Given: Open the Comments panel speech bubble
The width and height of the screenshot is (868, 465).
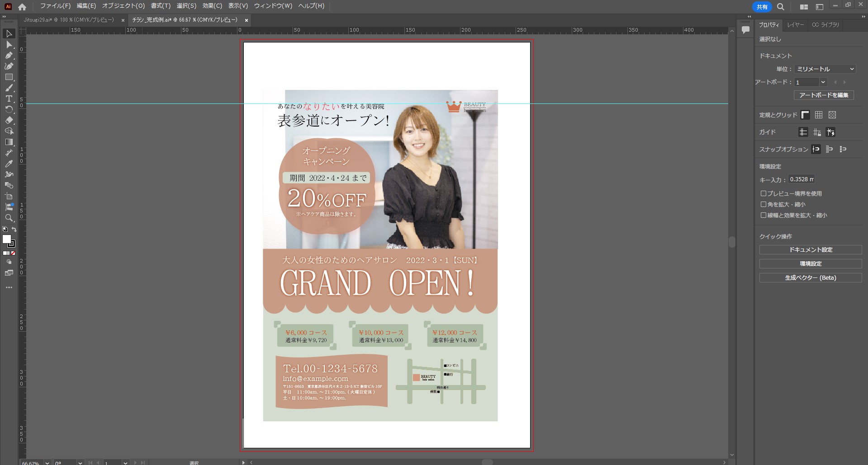Looking at the screenshot, I should point(745,30).
